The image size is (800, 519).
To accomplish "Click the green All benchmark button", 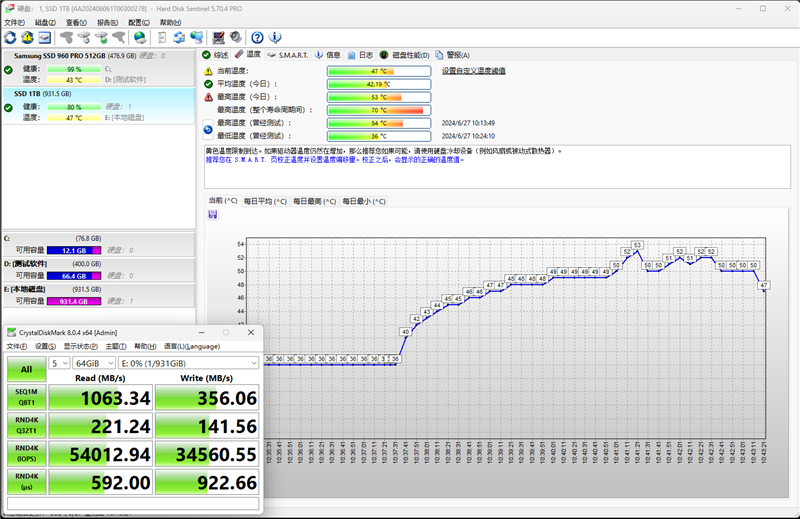I will [26, 369].
